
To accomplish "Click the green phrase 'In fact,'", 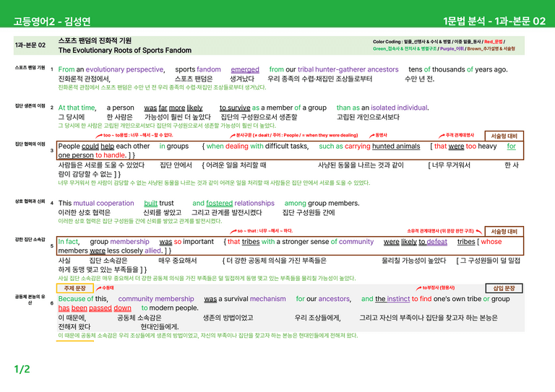I will point(69,242).
